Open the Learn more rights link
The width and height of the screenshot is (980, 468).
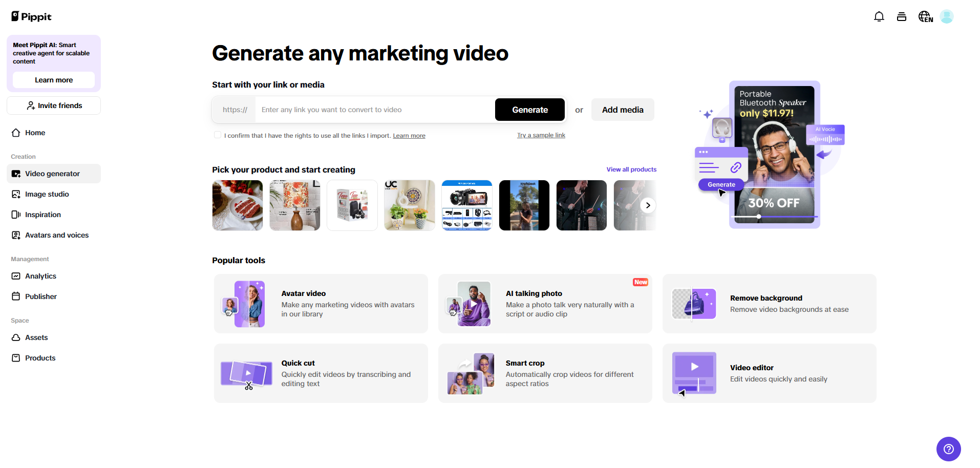point(409,136)
